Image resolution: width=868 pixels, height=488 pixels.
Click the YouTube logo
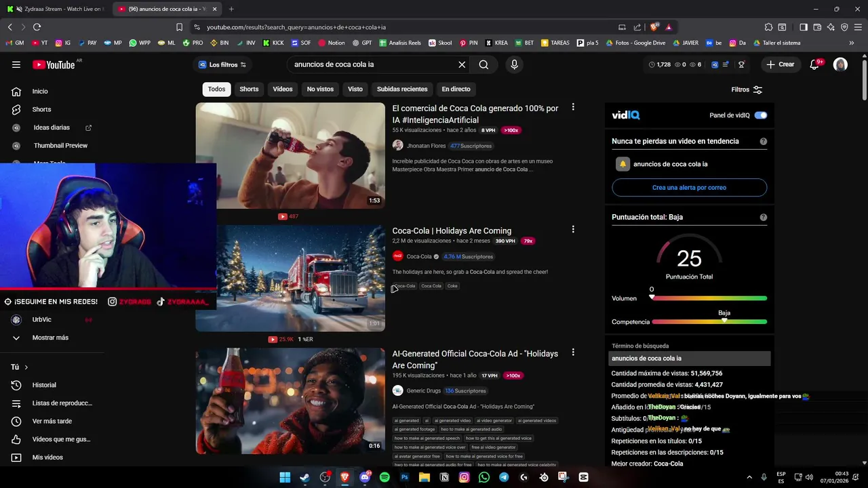53,64
